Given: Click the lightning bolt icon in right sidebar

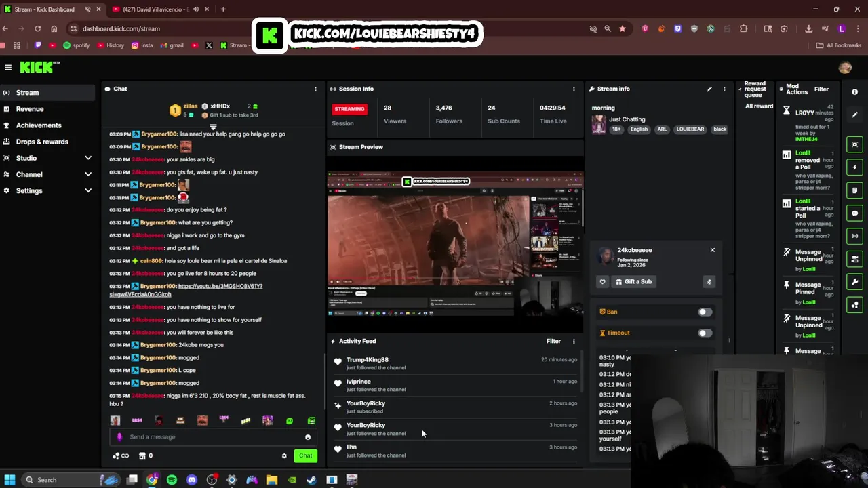Looking at the screenshot, I should [x=854, y=167].
